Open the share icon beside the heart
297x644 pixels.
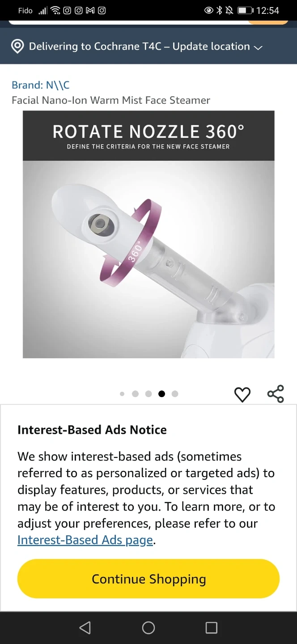point(276,394)
